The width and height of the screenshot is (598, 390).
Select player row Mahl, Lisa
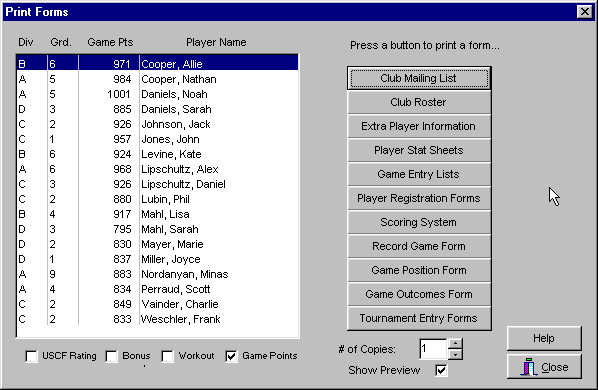(157, 214)
